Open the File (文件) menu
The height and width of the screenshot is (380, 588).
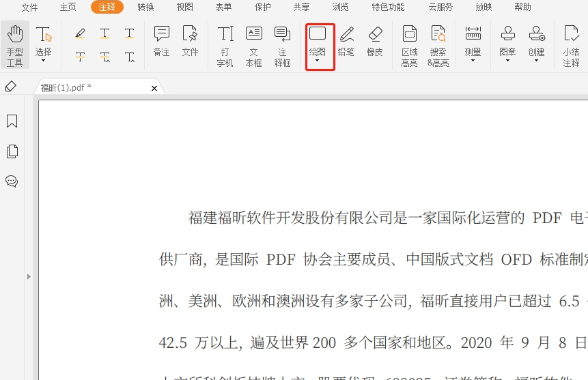click(x=29, y=8)
